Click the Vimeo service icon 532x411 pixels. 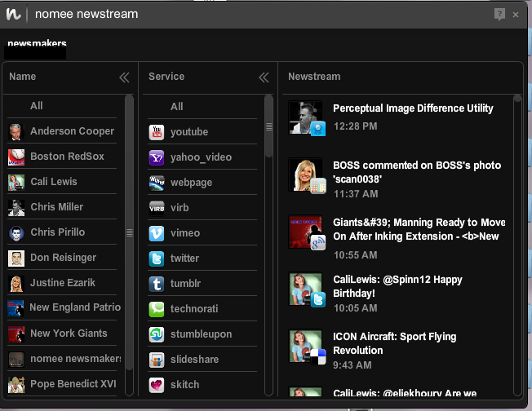[157, 233]
